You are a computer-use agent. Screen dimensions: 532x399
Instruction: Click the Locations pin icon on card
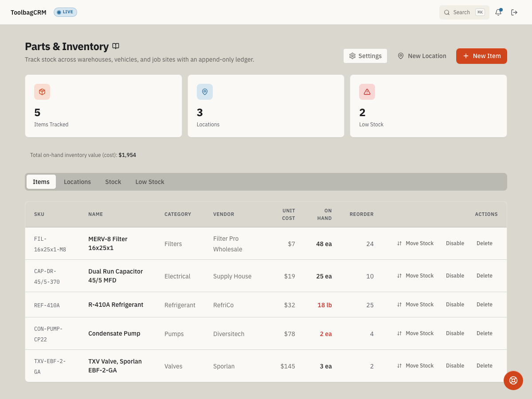[x=205, y=92]
